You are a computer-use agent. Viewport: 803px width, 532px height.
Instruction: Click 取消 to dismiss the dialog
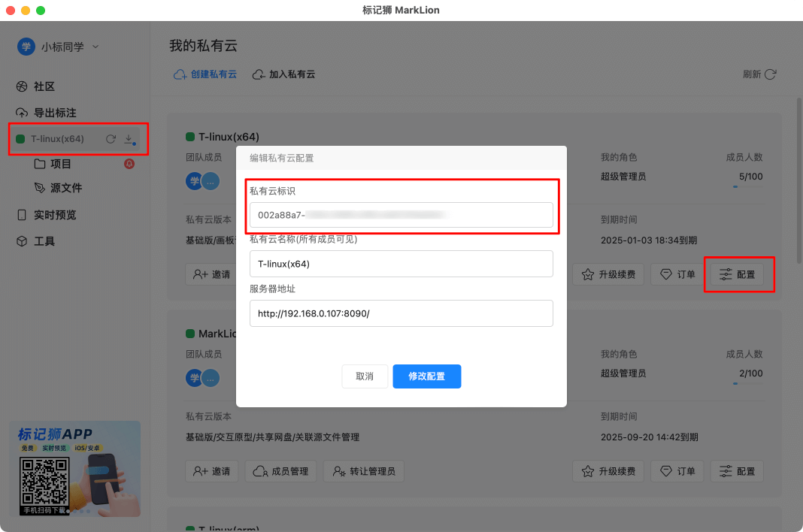point(365,376)
